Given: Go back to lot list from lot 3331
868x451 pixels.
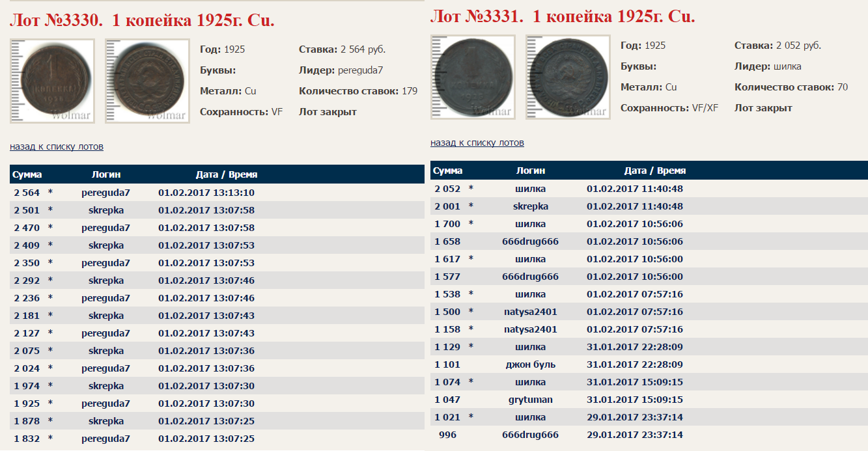Looking at the screenshot, I should [477, 143].
